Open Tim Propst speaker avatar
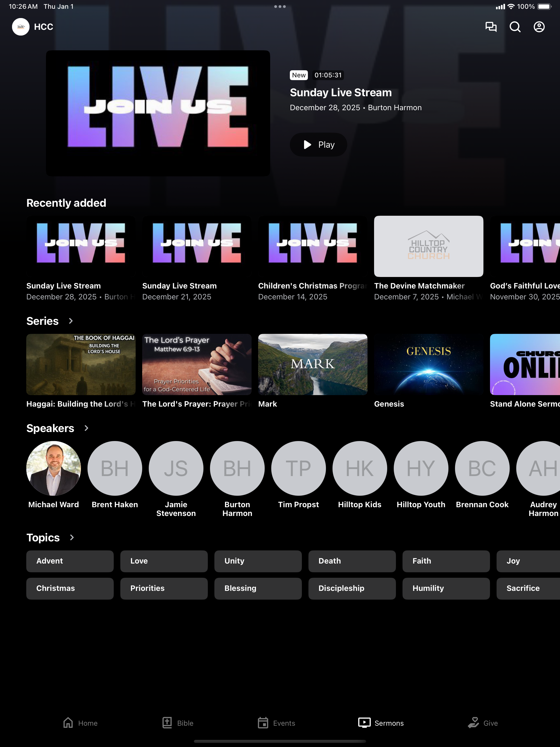This screenshot has width=560, height=747. pos(299,468)
